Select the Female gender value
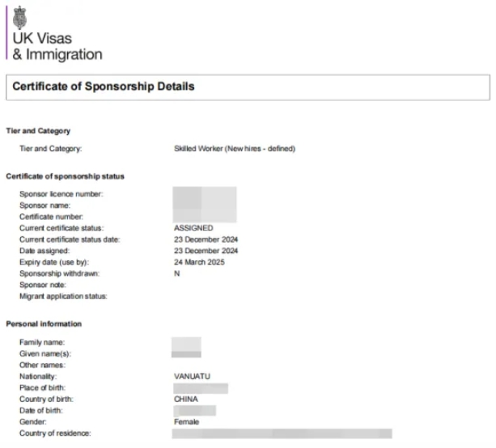This screenshot has width=496, height=448. 186,422
